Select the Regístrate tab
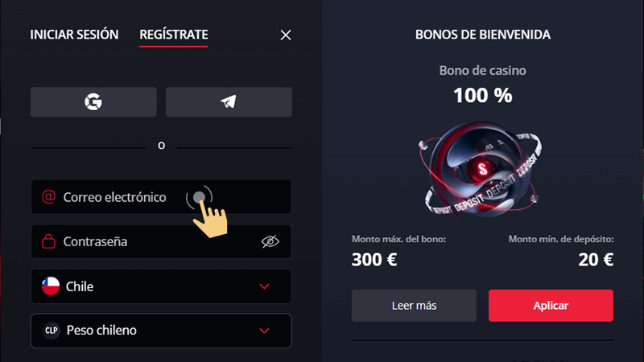The width and height of the screenshot is (644, 362). (174, 35)
